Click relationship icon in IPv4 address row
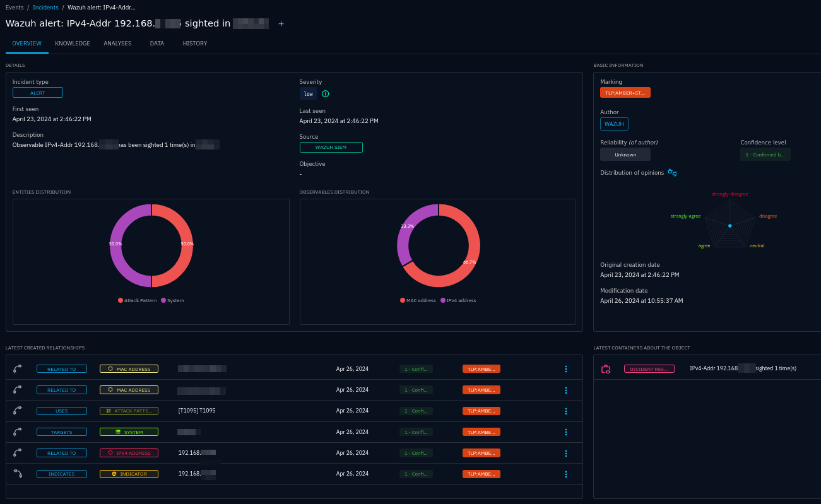821x504 pixels. [x=17, y=453]
